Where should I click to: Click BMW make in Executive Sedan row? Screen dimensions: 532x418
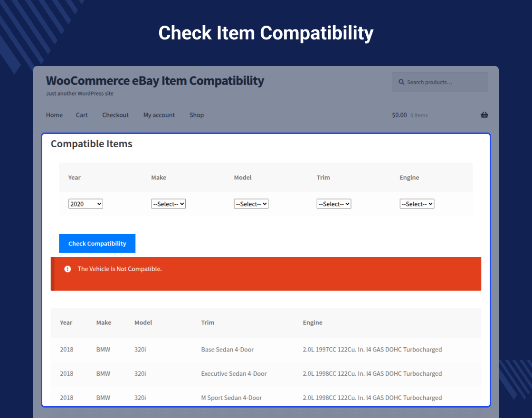coord(103,373)
